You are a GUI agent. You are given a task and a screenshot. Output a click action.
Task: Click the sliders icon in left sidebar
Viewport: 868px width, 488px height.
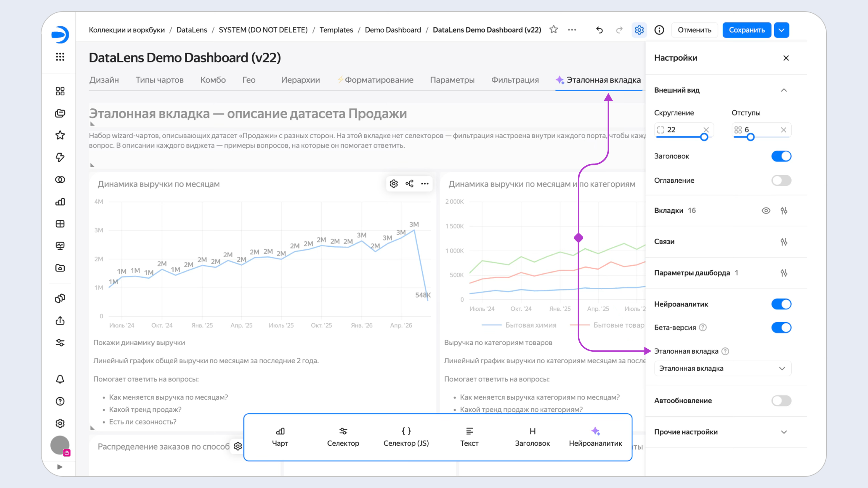pos(60,343)
